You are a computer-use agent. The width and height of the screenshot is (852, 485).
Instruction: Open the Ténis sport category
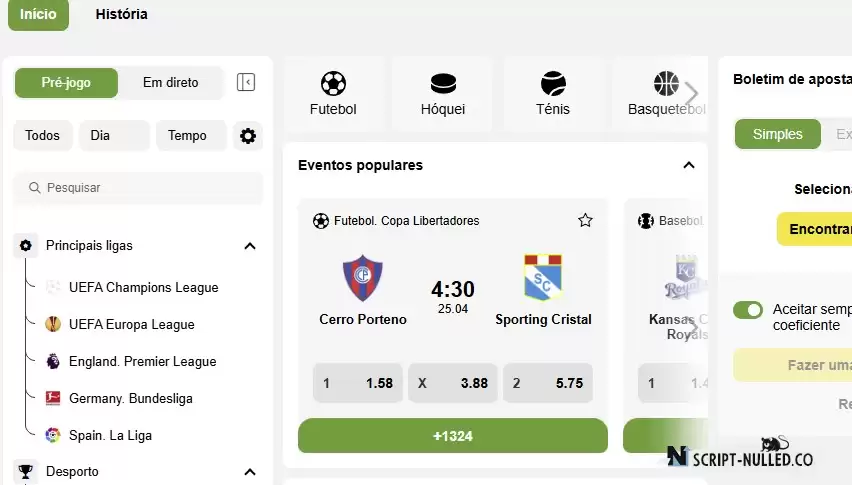(x=553, y=94)
